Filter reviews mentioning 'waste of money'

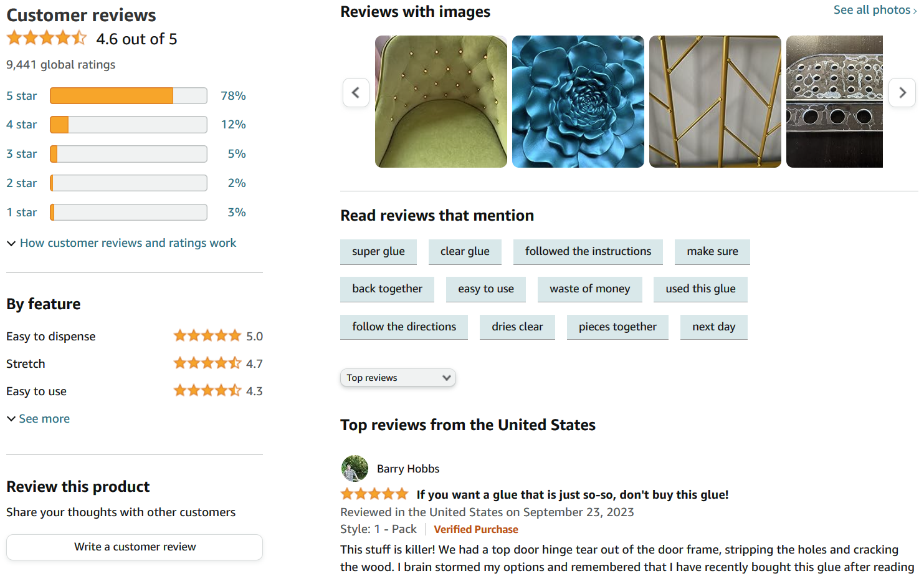[x=589, y=289]
